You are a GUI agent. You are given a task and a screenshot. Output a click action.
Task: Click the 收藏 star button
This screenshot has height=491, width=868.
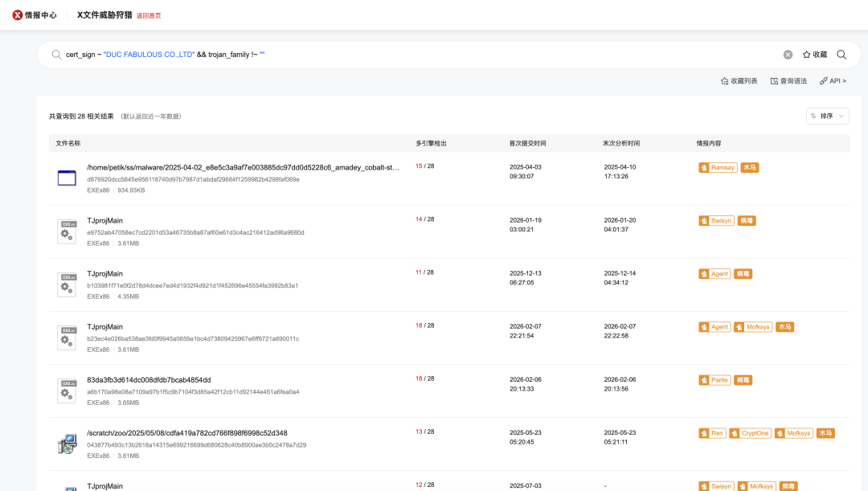tap(814, 55)
